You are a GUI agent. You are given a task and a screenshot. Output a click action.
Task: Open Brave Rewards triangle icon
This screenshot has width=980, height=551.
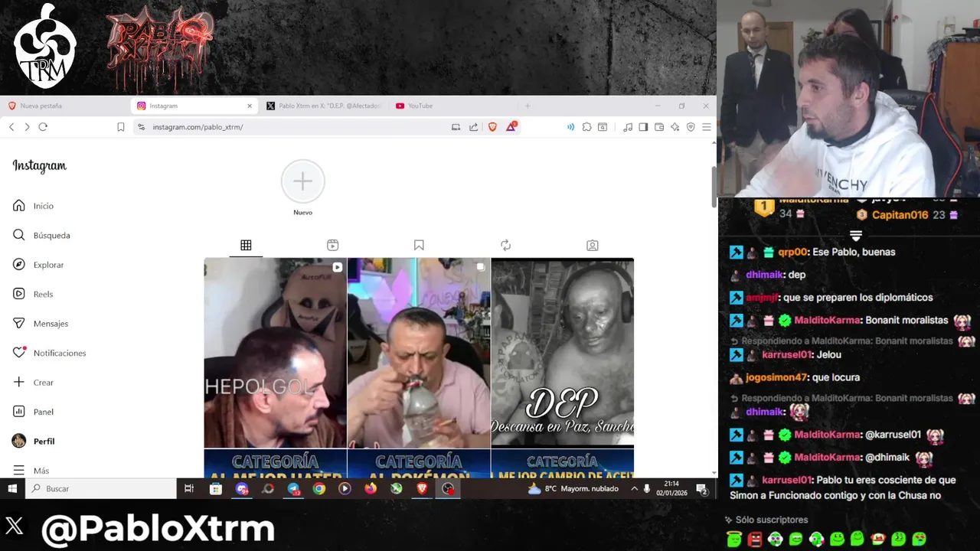(x=511, y=126)
